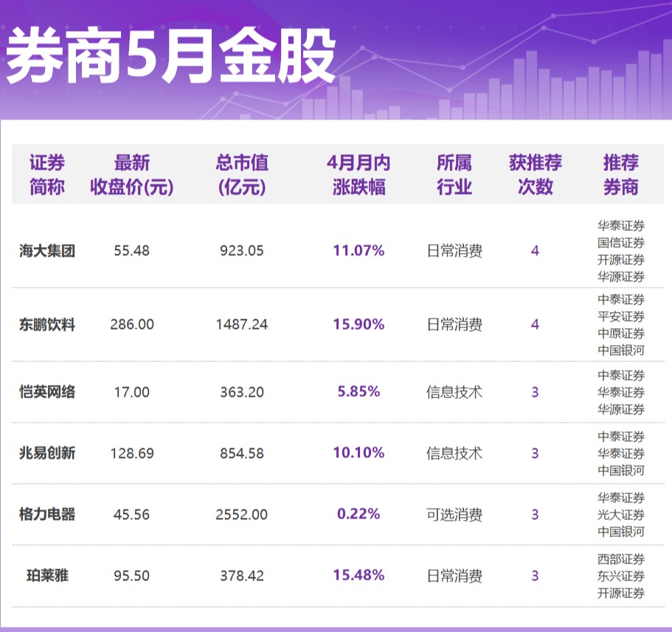Click closing price 286.00
The image size is (672, 632).
tap(131, 324)
